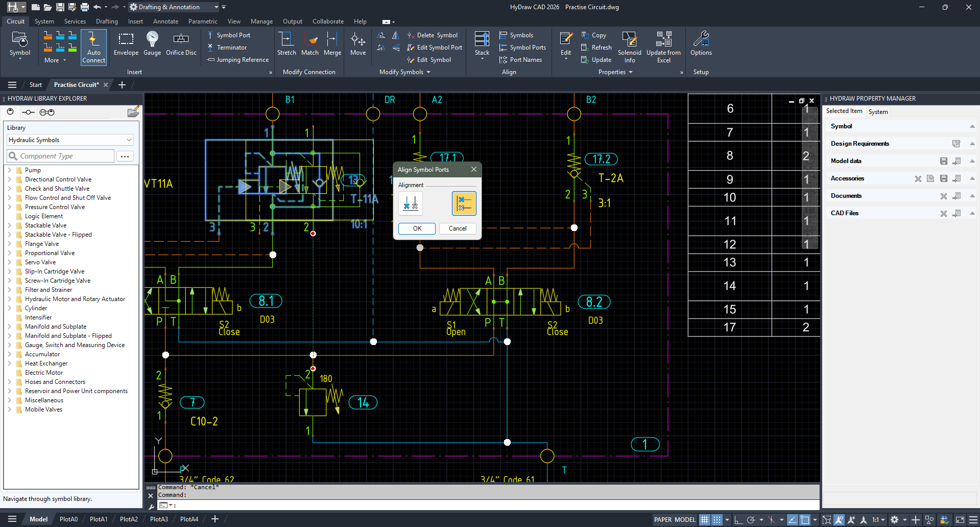Image resolution: width=980 pixels, height=527 pixels.
Task: Open the HyDraw Options setup
Action: pyautogui.click(x=701, y=45)
